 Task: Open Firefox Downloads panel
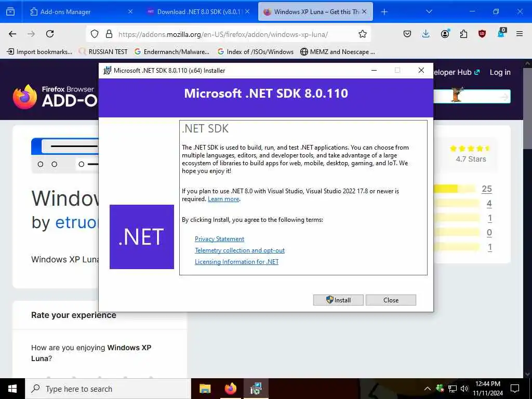click(426, 34)
